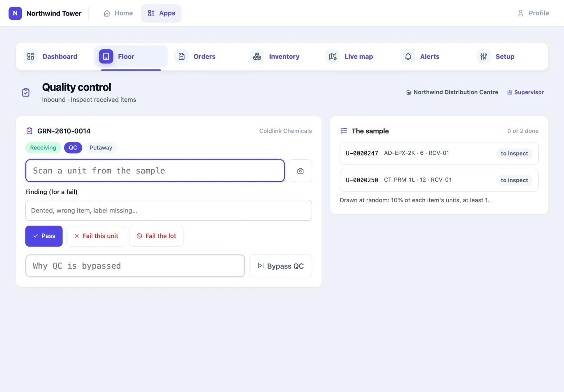
Task: Click the Alerts bell icon
Action: (408, 56)
